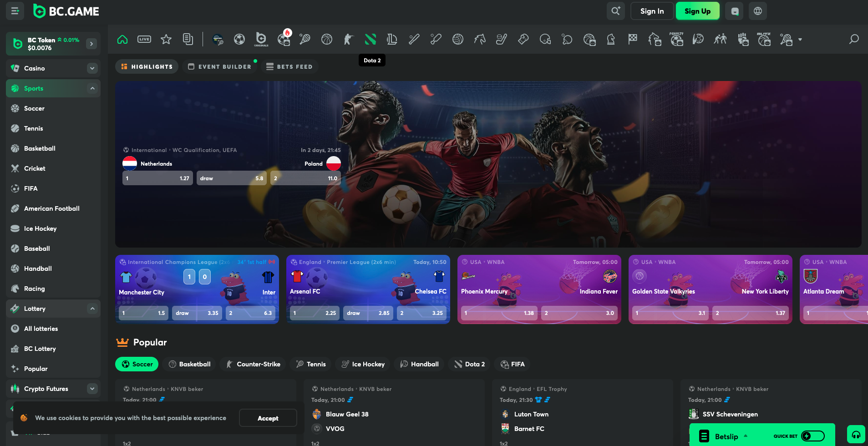Open the my bets documents icon

pyautogui.click(x=188, y=39)
